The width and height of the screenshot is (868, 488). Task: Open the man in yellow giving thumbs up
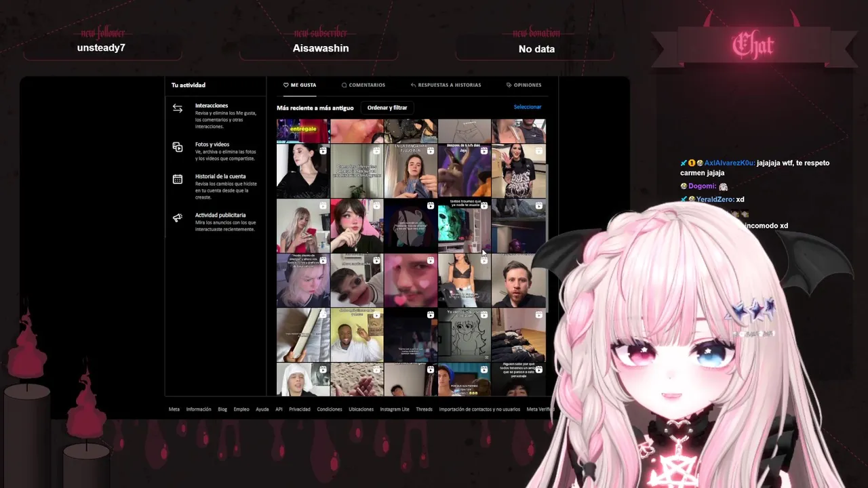pyautogui.click(x=357, y=335)
